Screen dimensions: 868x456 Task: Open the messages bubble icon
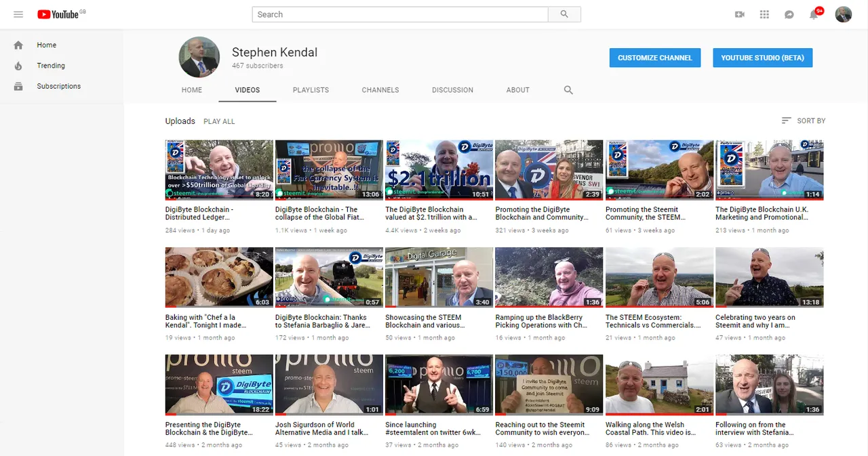coord(789,14)
